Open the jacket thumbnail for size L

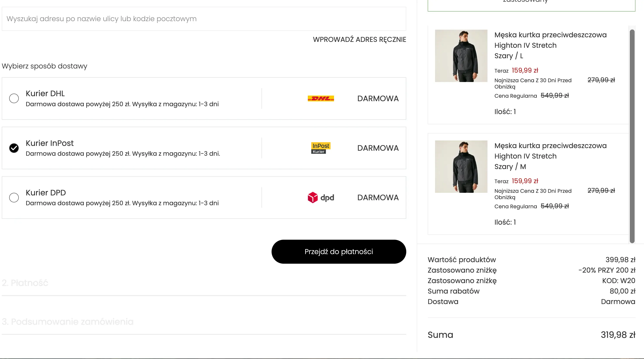pos(461,56)
